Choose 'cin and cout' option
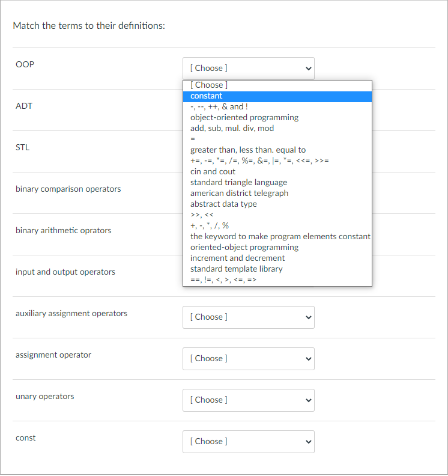Screen dimensions: 448x476 click(x=213, y=172)
